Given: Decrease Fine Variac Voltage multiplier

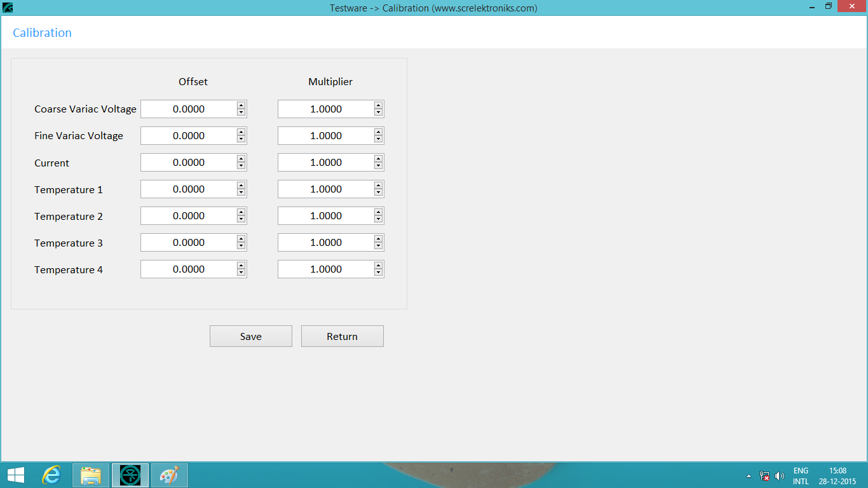Looking at the screenshot, I should [x=378, y=139].
